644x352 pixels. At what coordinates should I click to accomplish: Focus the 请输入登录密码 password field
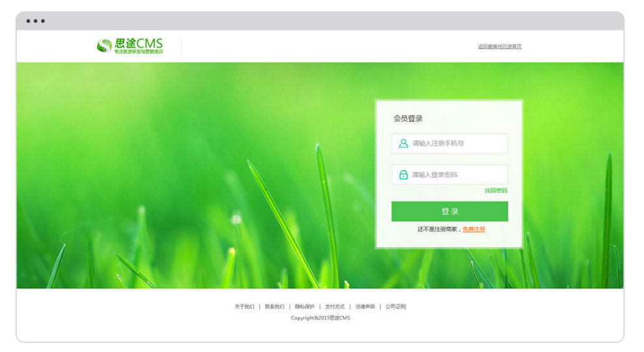pos(457,175)
